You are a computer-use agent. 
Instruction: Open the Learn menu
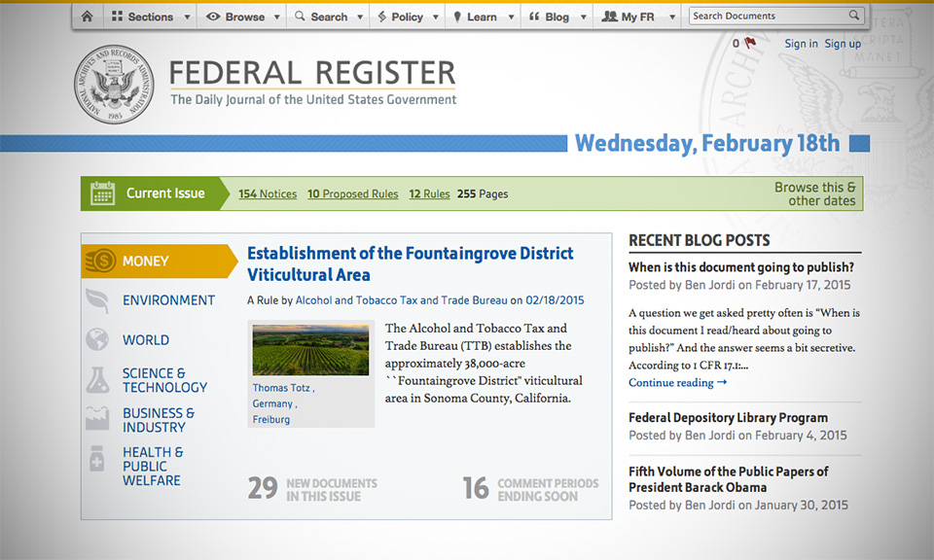click(481, 17)
